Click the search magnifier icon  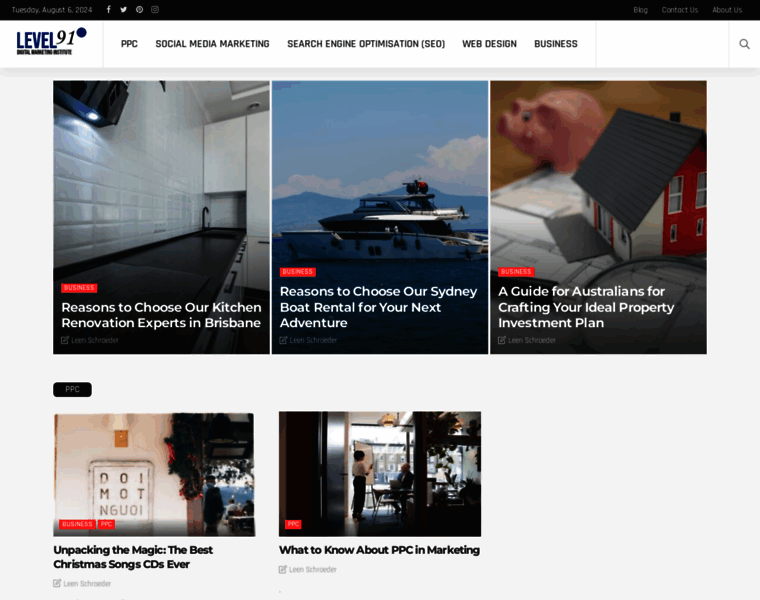tap(744, 44)
